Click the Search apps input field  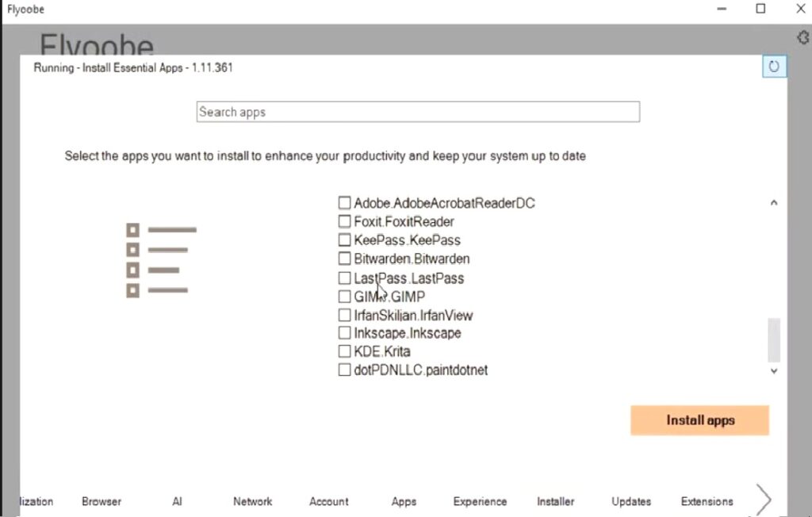pos(417,113)
